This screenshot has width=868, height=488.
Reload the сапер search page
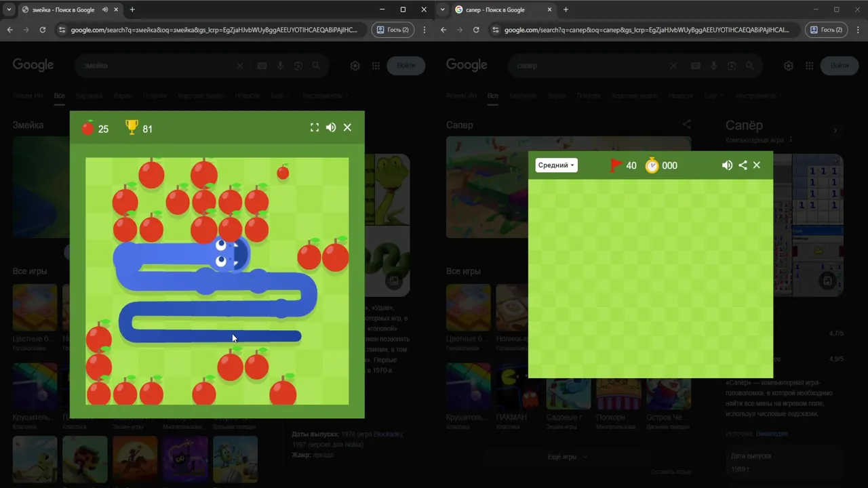coord(476,30)
